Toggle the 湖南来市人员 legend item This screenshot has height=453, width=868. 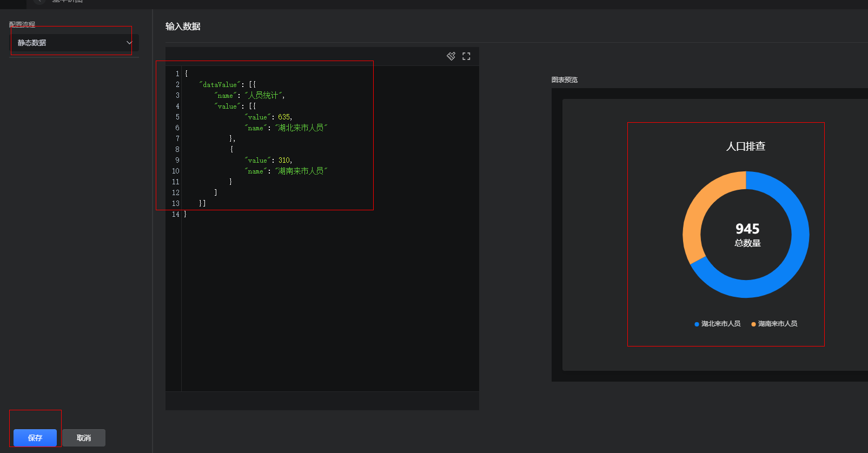point(774,324)
